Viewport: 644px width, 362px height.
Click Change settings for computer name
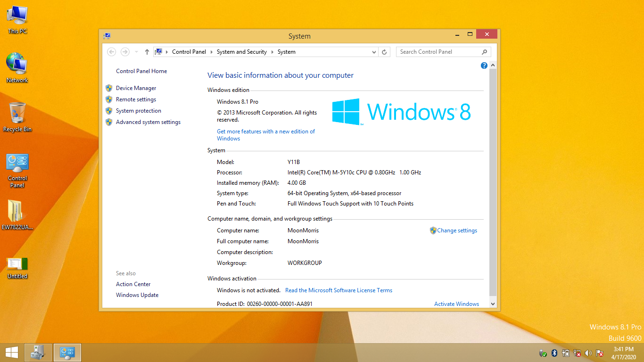(x=457, y=230)
